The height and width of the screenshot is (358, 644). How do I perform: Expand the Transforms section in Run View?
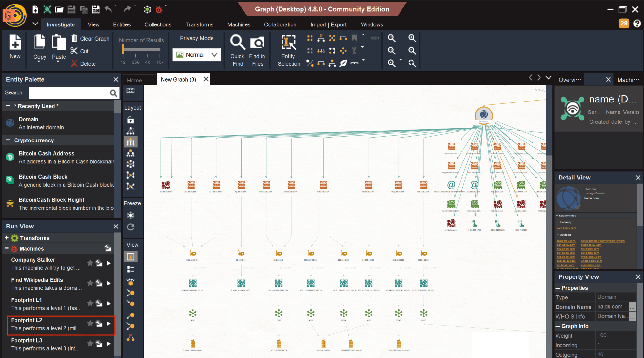[6, 238]
